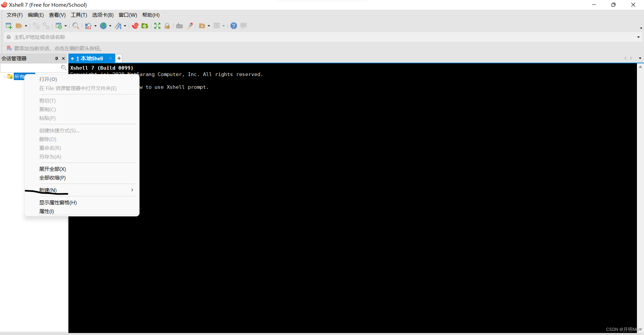Viewport: 644px width, 335px height.
Task: Expand the address bar history dropdown
Action: tap(638, 37)
